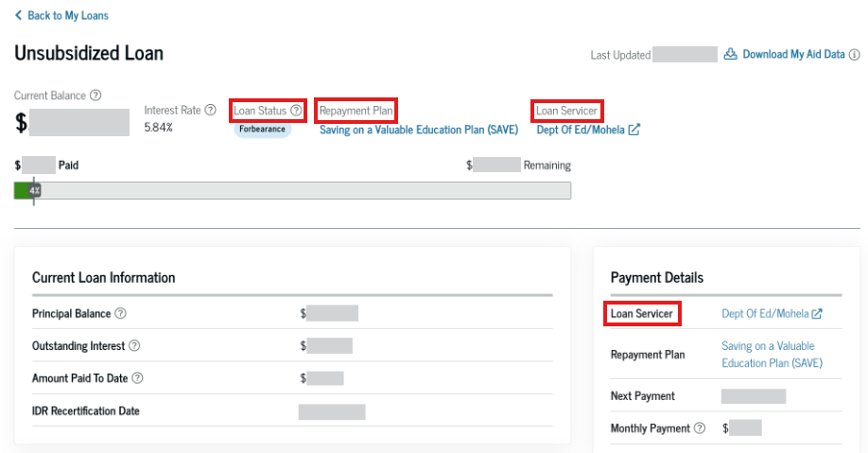Click the Payment Details heading
The width and height of the screenshot is (868, 453).
(657, 277)
